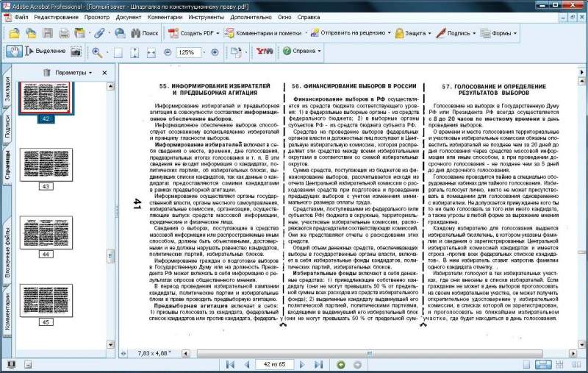The image size is (588, 373).
Task: Click the red Y! toolbar icon
Action: pyautogui.click(x=265, y=51)
